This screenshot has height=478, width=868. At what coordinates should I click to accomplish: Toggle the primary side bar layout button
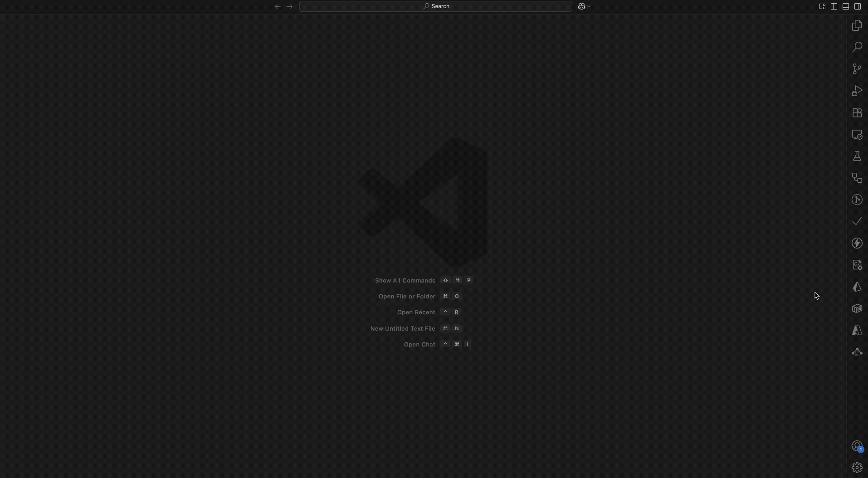(834, 6)
